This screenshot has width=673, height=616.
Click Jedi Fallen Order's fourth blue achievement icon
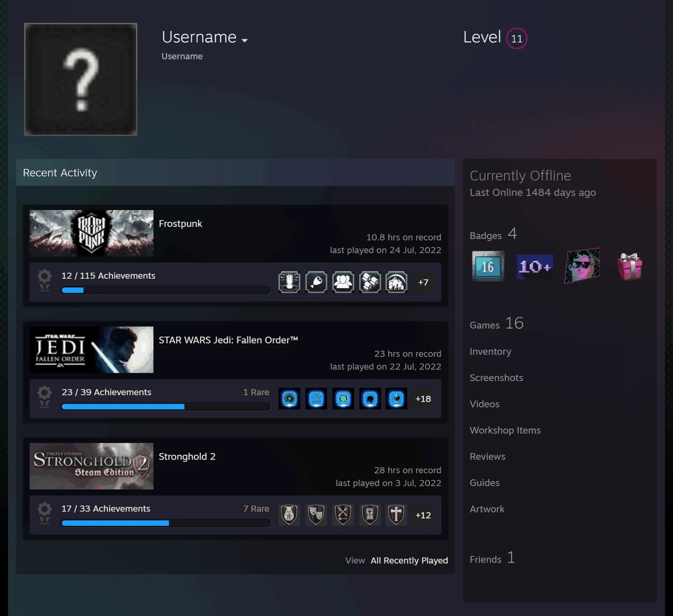click(x=370, y=398)
